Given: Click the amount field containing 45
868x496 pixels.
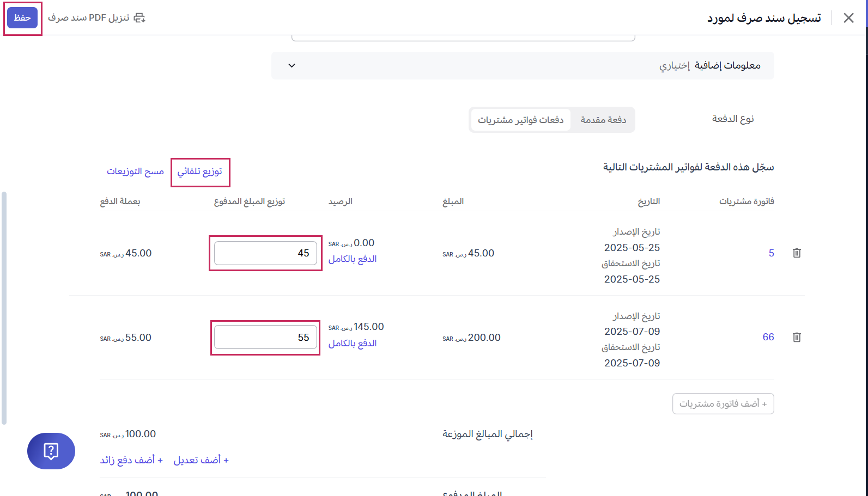Looking at the screenshot, I should click(x=265, y=253).
